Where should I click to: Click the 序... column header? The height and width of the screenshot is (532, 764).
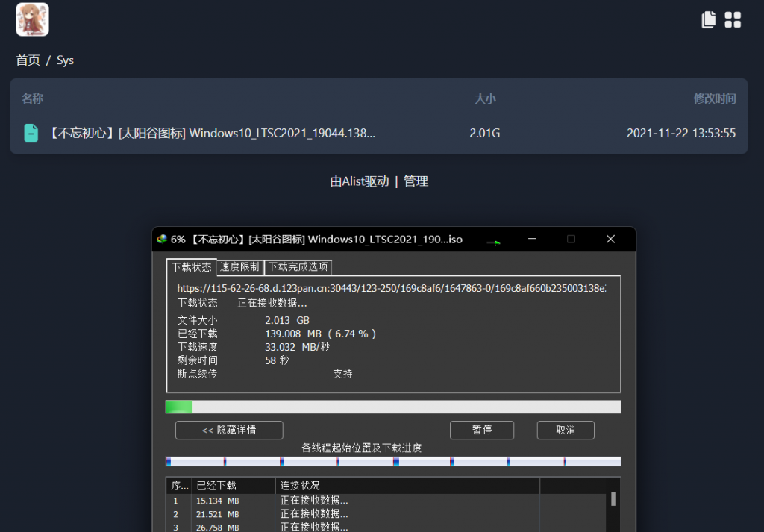(179, 486)
